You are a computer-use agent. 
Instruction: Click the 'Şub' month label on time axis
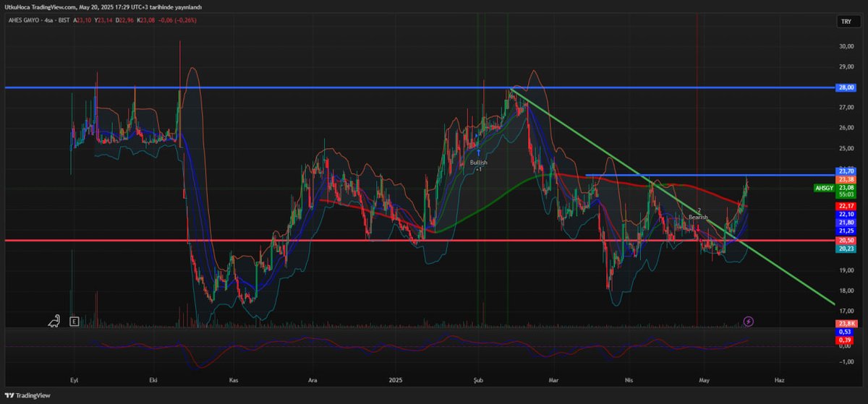coord(477,379)
